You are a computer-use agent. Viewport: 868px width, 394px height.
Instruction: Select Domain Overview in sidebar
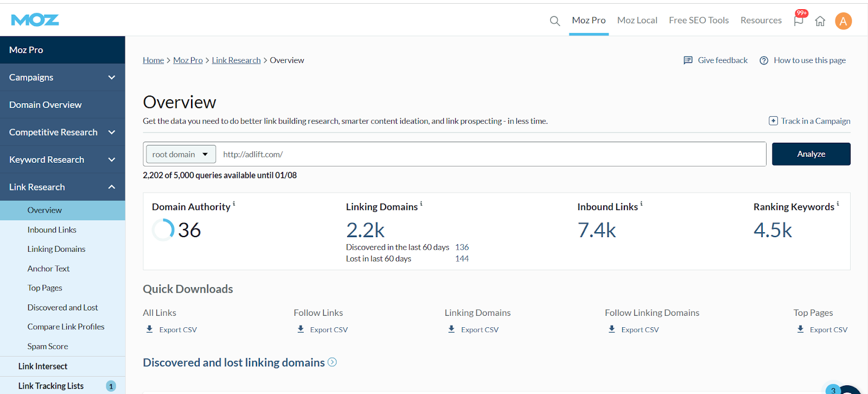[62, 105]
